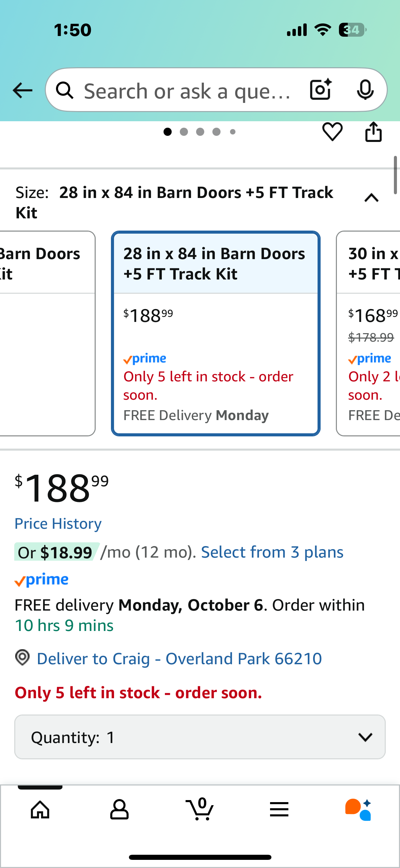Open the hamburger menu tab
Image resolution: width=400 pixels, height=868 pixels.
click(x=279, y=810)
